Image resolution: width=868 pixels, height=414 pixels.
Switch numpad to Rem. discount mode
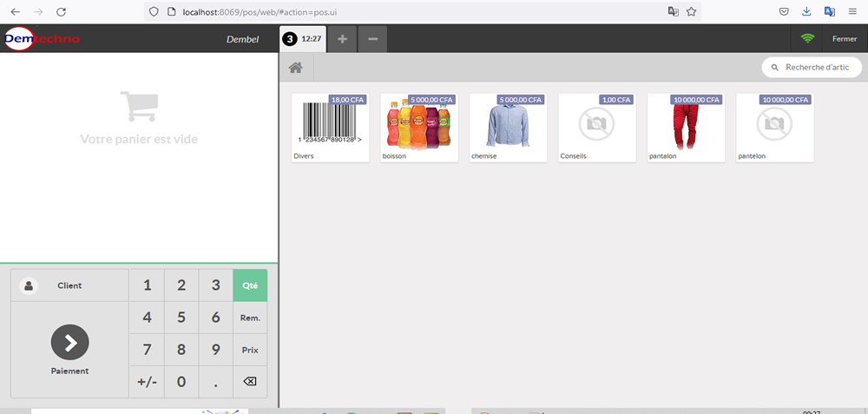250,319
